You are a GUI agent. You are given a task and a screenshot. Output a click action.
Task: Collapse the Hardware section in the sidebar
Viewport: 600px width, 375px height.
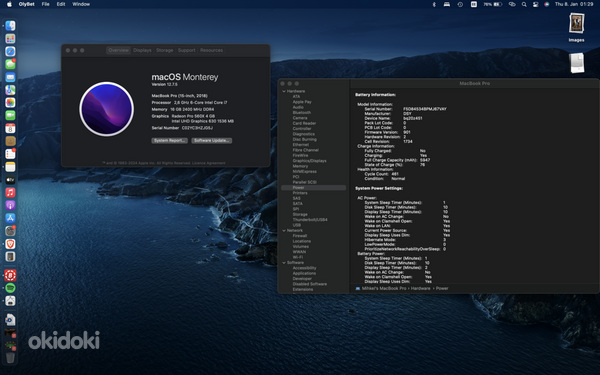284,91
